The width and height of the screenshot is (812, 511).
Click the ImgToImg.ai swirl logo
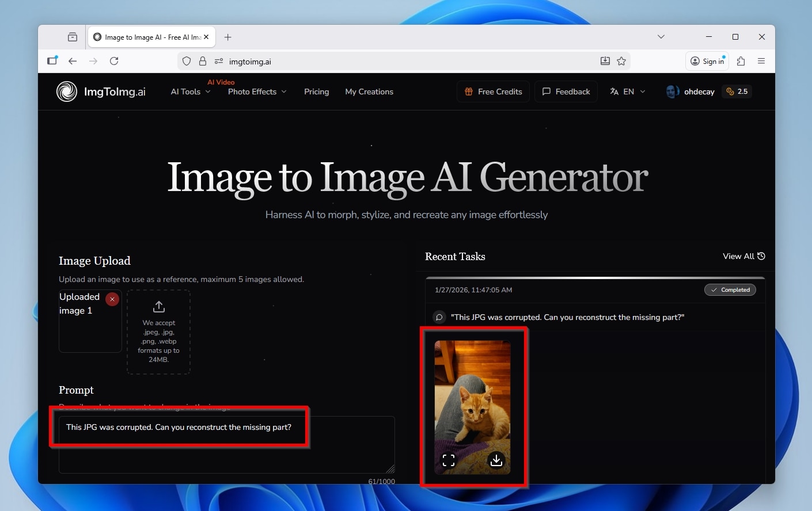(x=67, y=91)
